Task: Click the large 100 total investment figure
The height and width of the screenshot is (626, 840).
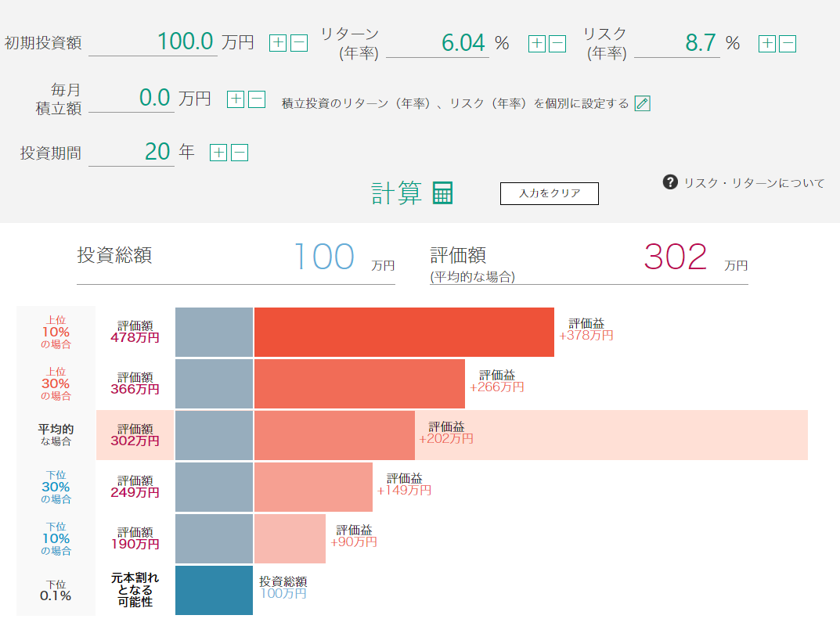Action: 324,257
